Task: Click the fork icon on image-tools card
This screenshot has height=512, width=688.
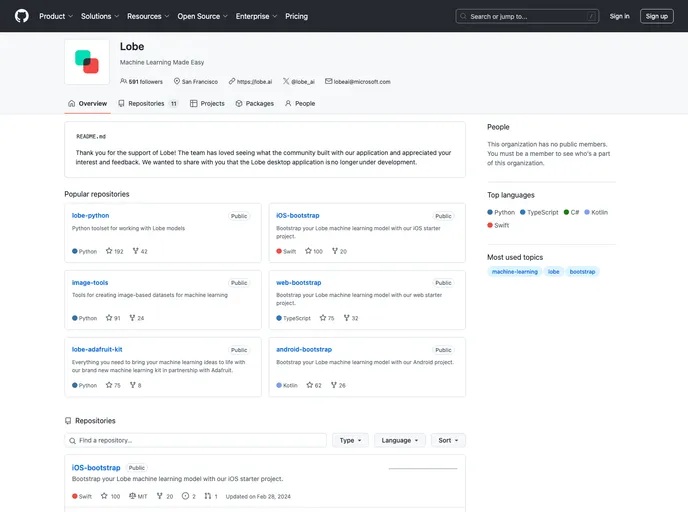Action: [x=132, y=318]
